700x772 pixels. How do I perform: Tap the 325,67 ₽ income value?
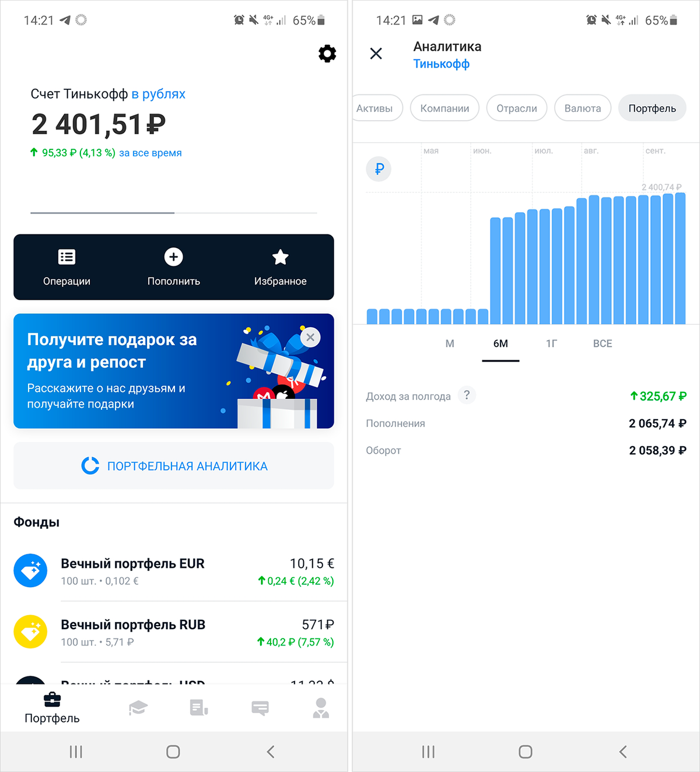click(x=658, y=396)
